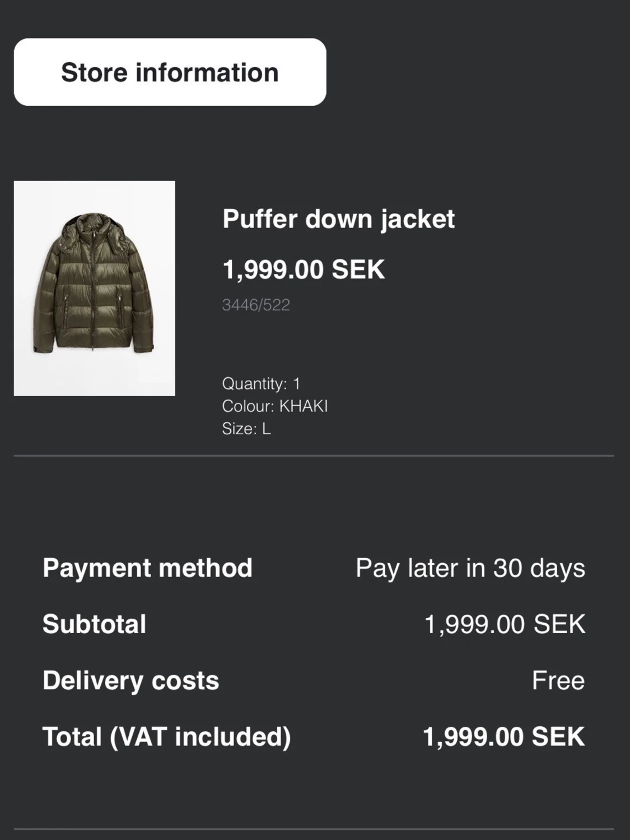Click the Subtotal amount 1,999.00 SEK

click(x=505, y=624)
